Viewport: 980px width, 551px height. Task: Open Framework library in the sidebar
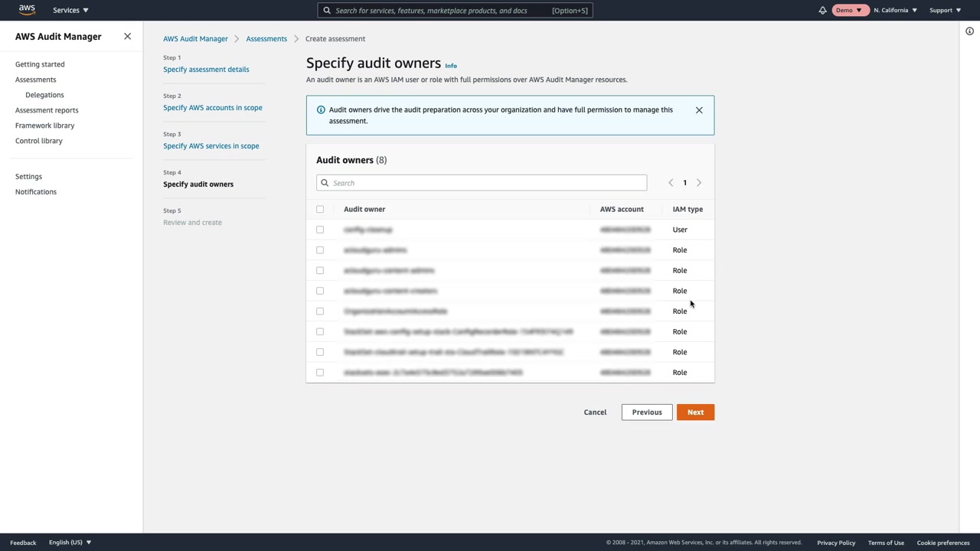click(x=44, y=126)
